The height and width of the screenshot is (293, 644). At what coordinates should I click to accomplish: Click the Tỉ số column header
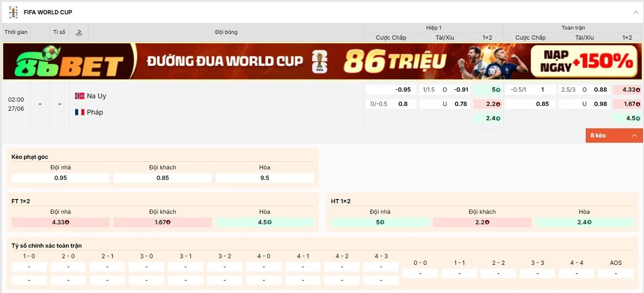pos(59,32)
